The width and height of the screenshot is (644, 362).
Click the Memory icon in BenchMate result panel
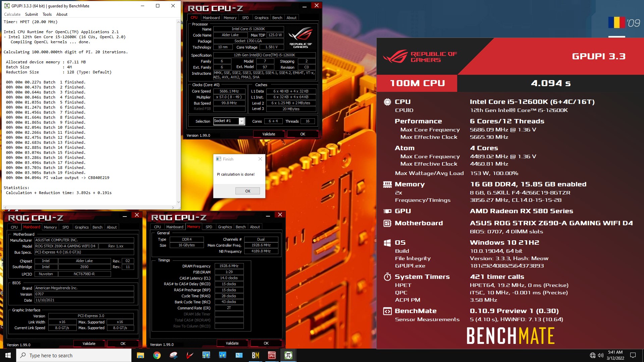(387, 184)
